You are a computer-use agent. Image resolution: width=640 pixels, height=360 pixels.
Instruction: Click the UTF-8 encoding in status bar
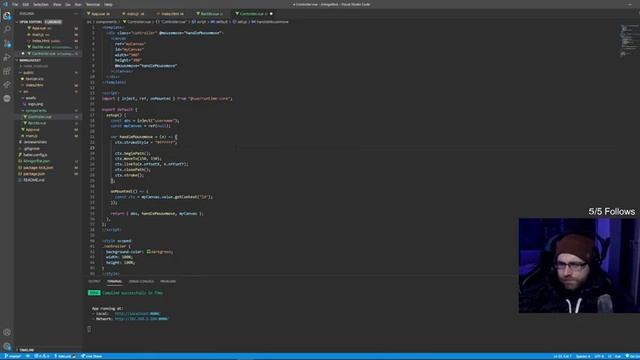click(x=599, y=356)
